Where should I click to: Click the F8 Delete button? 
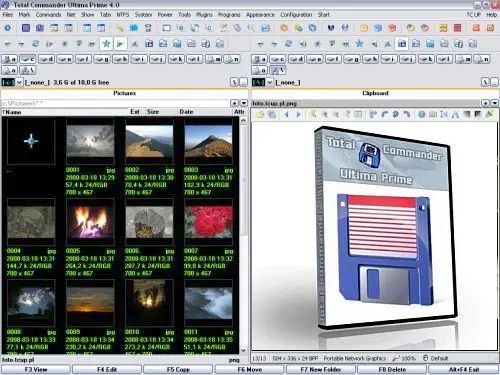(392, 369)
